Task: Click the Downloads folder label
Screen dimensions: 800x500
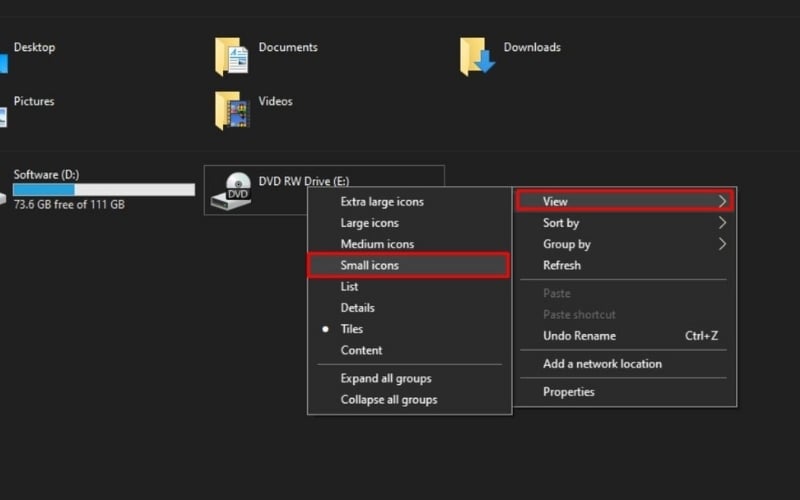Action: tap(532, 47)
